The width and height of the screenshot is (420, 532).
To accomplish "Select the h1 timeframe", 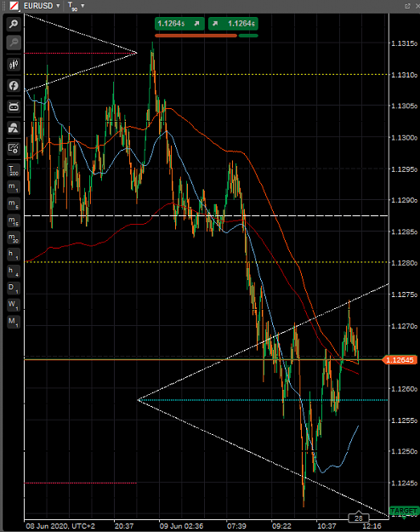I will pyautogui.click(x=14, y=255).
